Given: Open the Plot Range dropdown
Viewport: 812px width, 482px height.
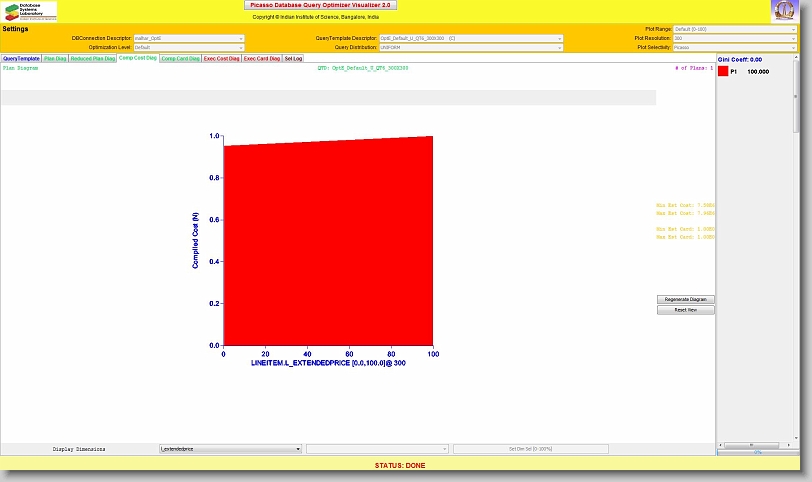Looking at the screenshot, I should [x=735, y=29].
